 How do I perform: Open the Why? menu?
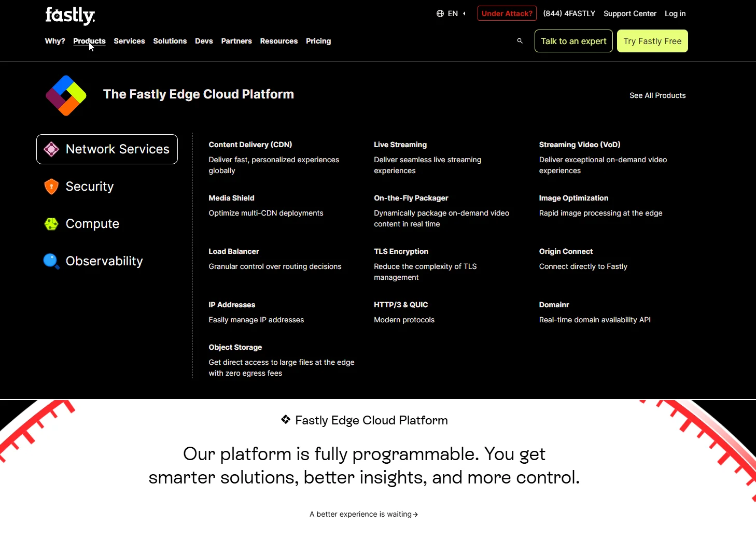pos(55,41)
